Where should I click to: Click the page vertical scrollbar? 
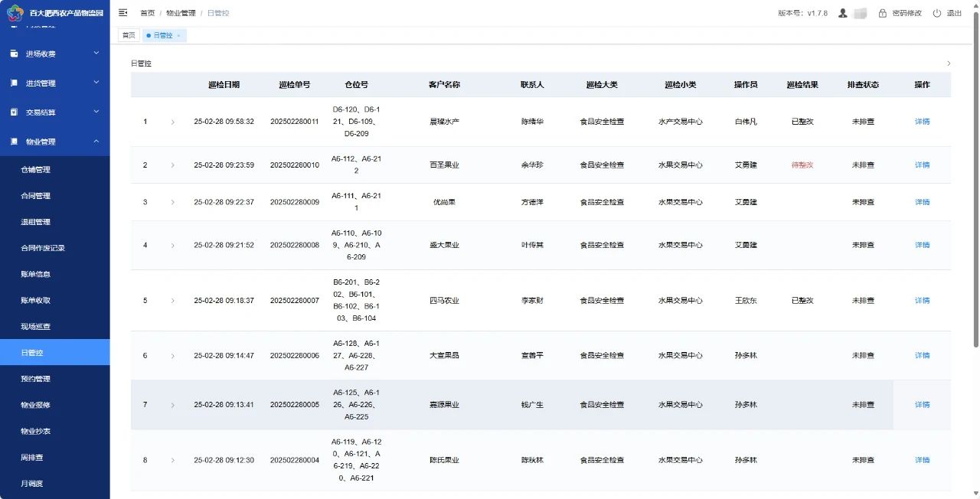976,230
